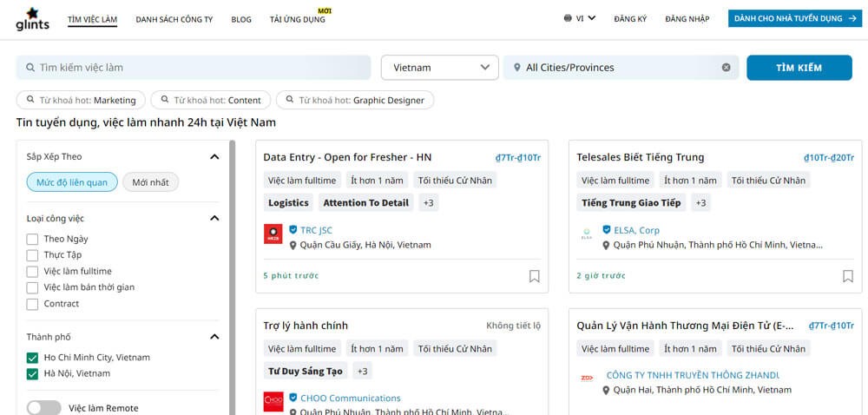Viewport: 868px width, 415px height.
Task: Select the verified badge next to CHOO Communications
Action: tap(293, 398)
